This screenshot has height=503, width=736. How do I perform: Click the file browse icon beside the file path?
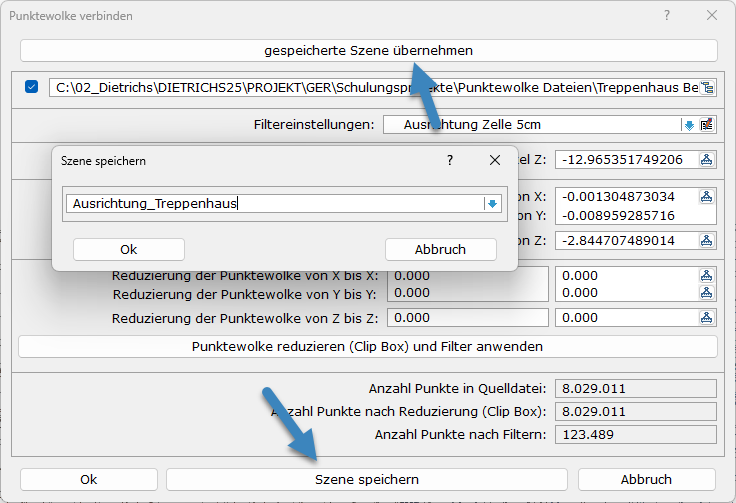[x=708, y=88]
